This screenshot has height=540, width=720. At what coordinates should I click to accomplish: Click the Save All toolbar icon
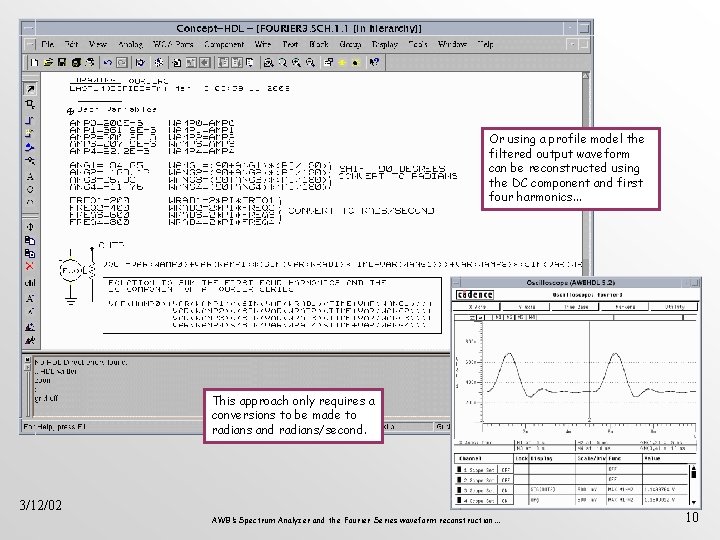tap(76, 62)
